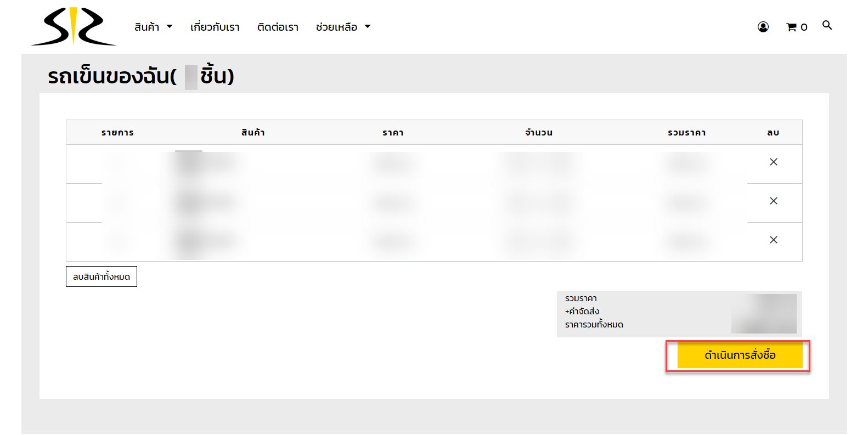Image resolution: width=868 pixels, height=435 pixels.
Task: Click the arrow beside ช่วยเหลือ
Action: 368,27
